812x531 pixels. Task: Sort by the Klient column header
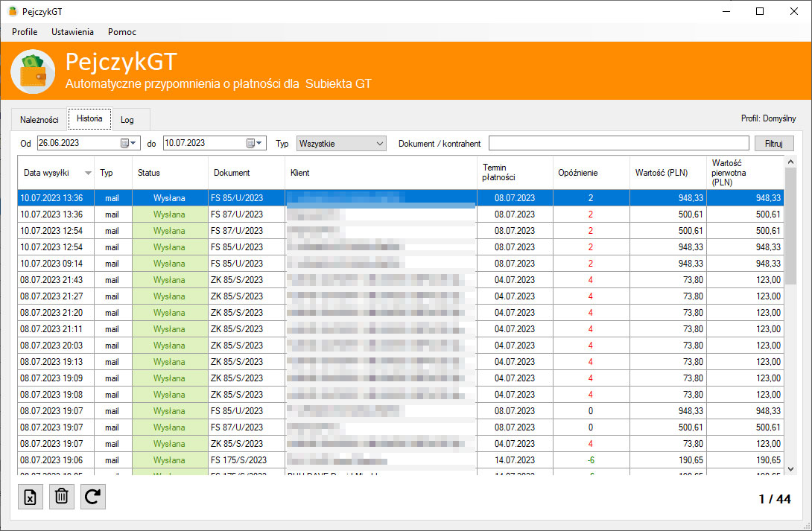[x=381, y=173]
